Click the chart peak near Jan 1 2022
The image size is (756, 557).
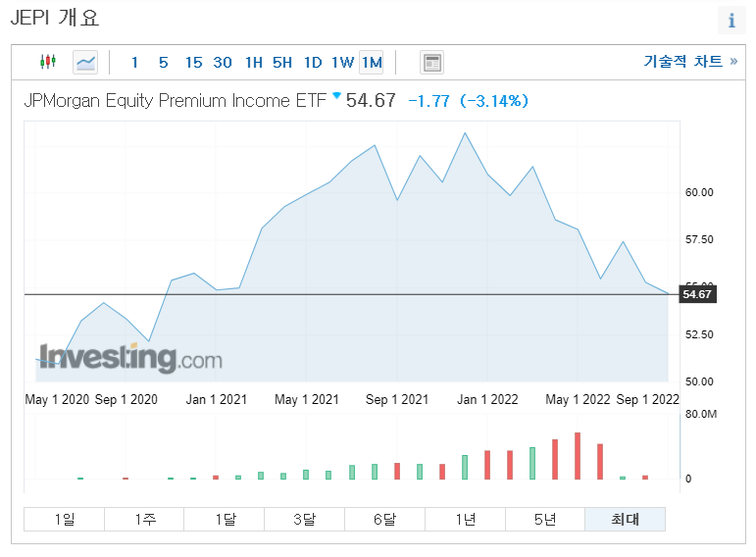pyautogui.click(x=465, y=133)
